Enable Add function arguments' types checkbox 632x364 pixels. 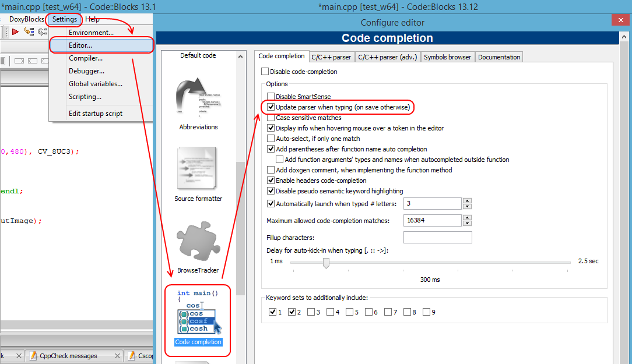coord(279,160)
